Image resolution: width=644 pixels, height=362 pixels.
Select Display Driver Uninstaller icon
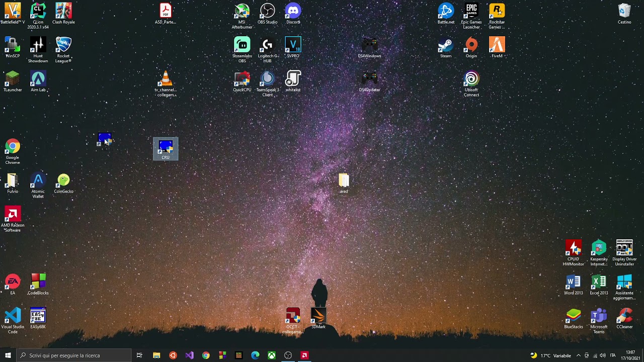[624, 253]
